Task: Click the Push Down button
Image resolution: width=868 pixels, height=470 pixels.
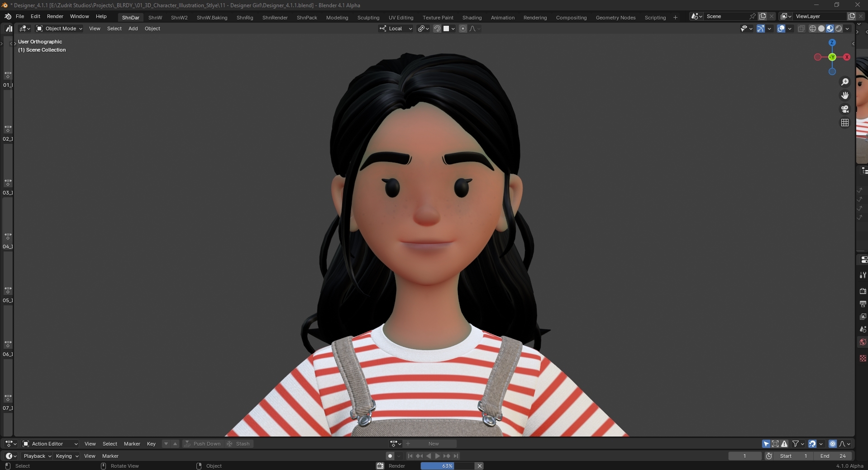Action: (x=203, y=444)
